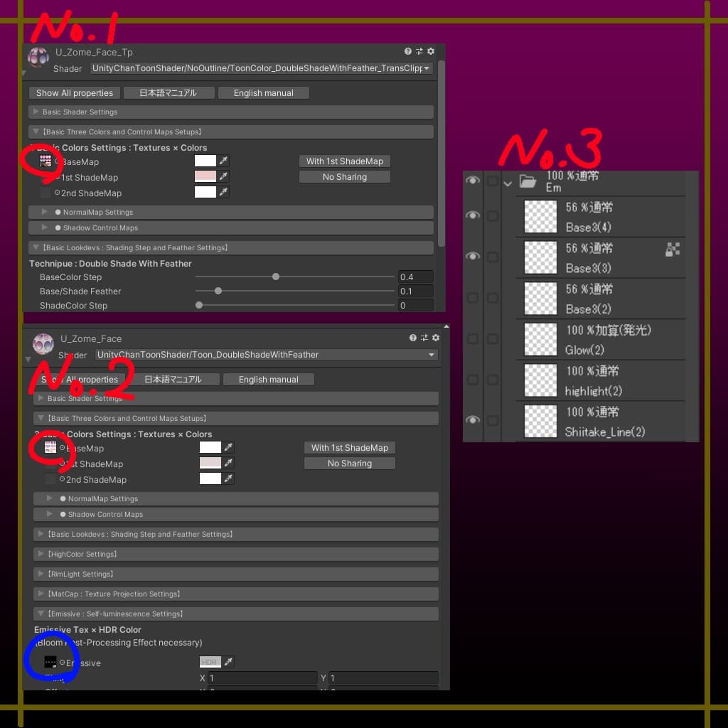728x728 pixels.
Task: Collapse the Em folder chevron
Action: [x=508, y=183]
